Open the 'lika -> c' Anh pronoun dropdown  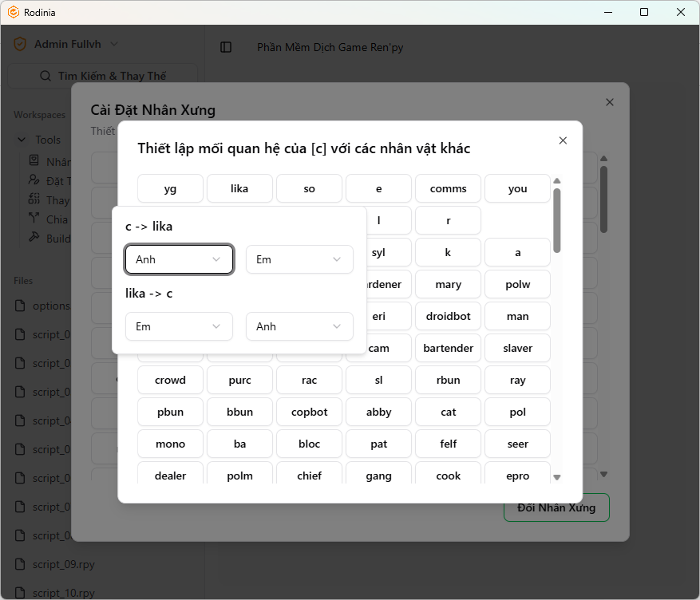tap(299, 326)
